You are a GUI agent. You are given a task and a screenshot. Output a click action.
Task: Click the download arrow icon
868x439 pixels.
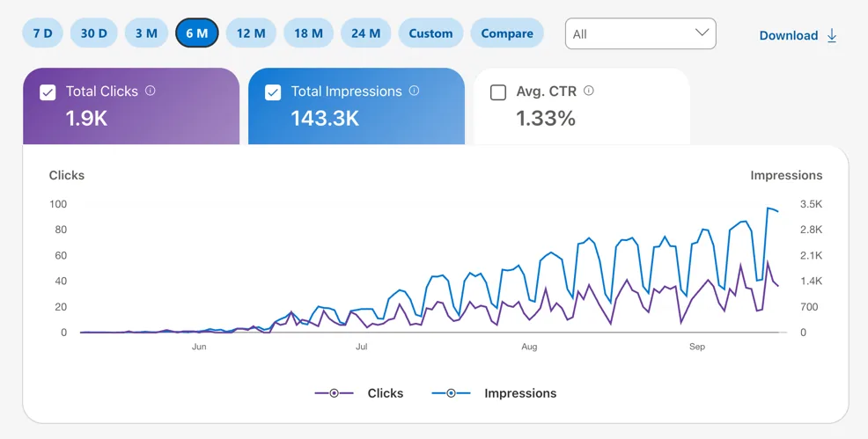coord(831,36)
